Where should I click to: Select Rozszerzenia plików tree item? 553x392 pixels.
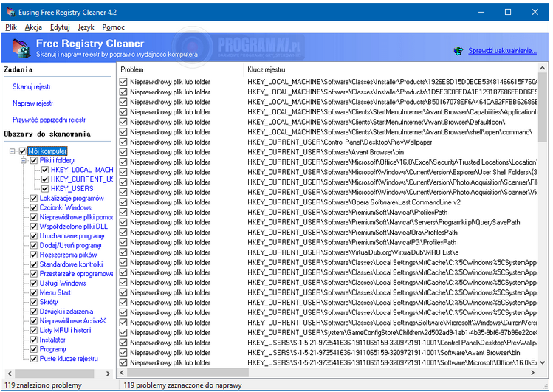click(68, 255)
